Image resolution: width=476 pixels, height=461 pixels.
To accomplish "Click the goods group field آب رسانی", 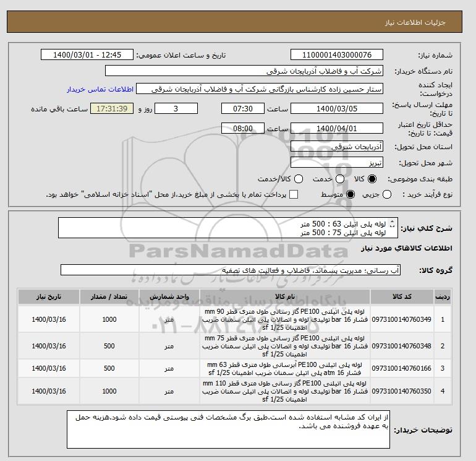I will coord(231,270).
